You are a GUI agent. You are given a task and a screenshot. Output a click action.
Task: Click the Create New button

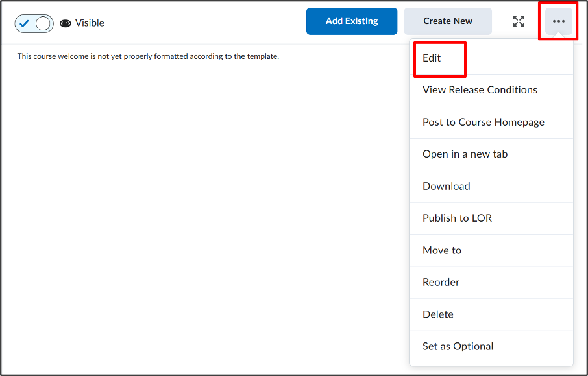tap(448, 21)
